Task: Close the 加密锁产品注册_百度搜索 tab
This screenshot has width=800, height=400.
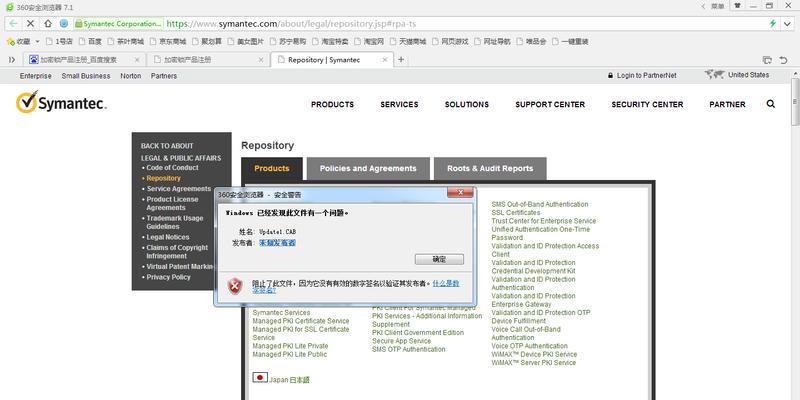Action: (137, 60)
